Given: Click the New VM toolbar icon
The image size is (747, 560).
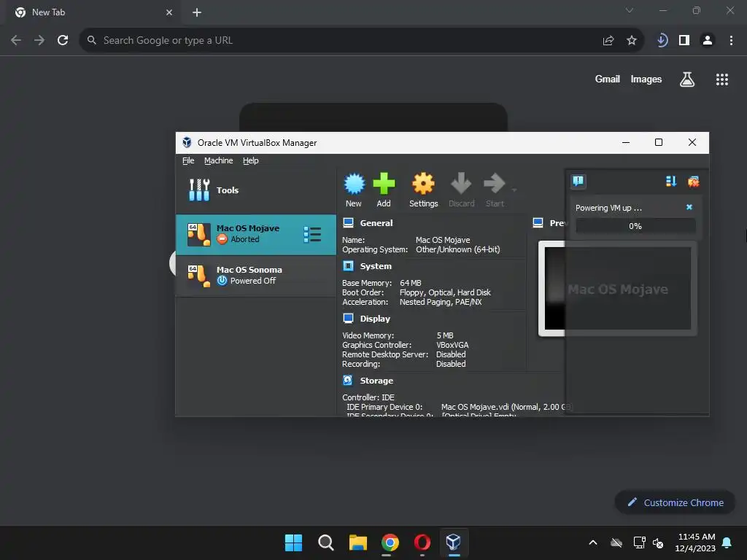Looking at the screenshot, I should 354,190.
